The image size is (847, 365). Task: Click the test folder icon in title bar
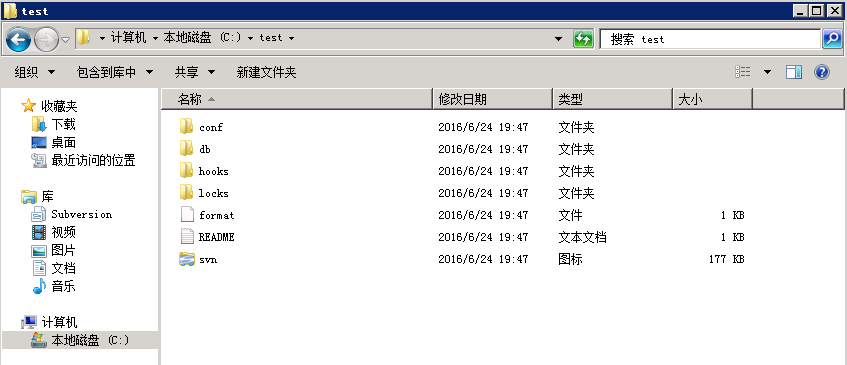10,10
